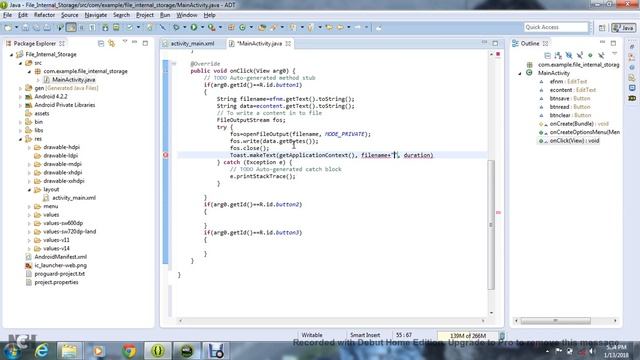Select project.properties file
Screen dimensions: 640x360
tap(56, 282)
